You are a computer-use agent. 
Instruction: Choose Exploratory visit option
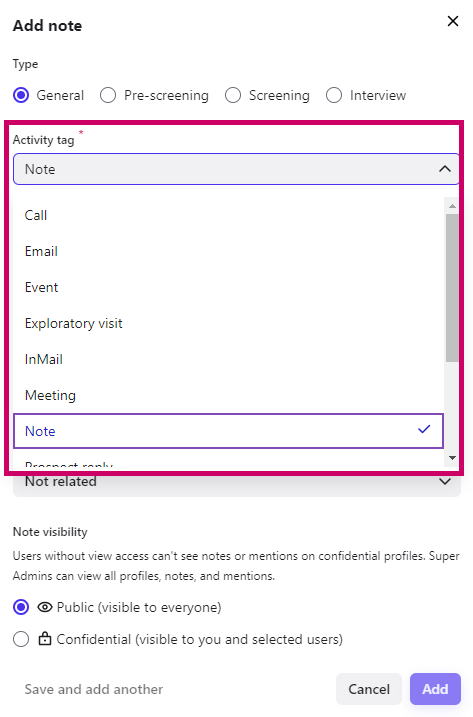point(228,323)
